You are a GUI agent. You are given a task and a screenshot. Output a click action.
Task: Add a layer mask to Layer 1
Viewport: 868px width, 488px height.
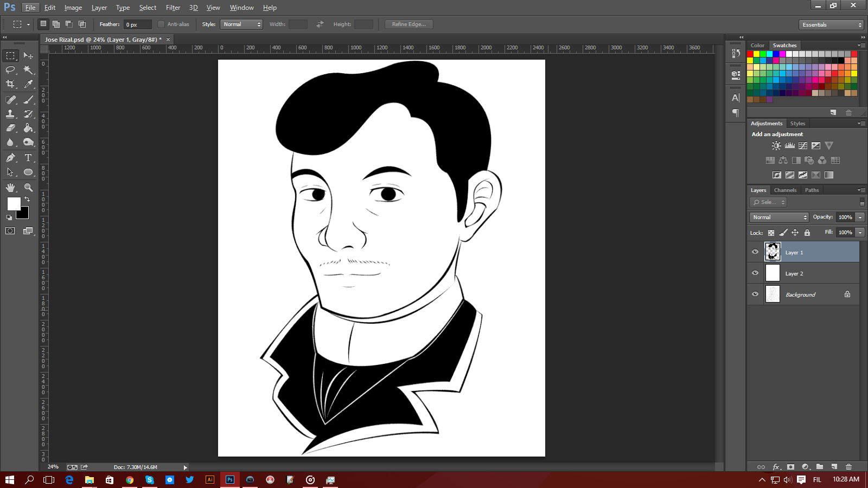[790, 467]
